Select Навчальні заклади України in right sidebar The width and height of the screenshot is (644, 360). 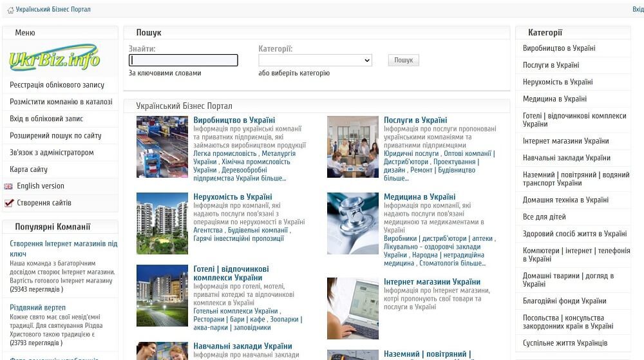click(x=566, y=158)
